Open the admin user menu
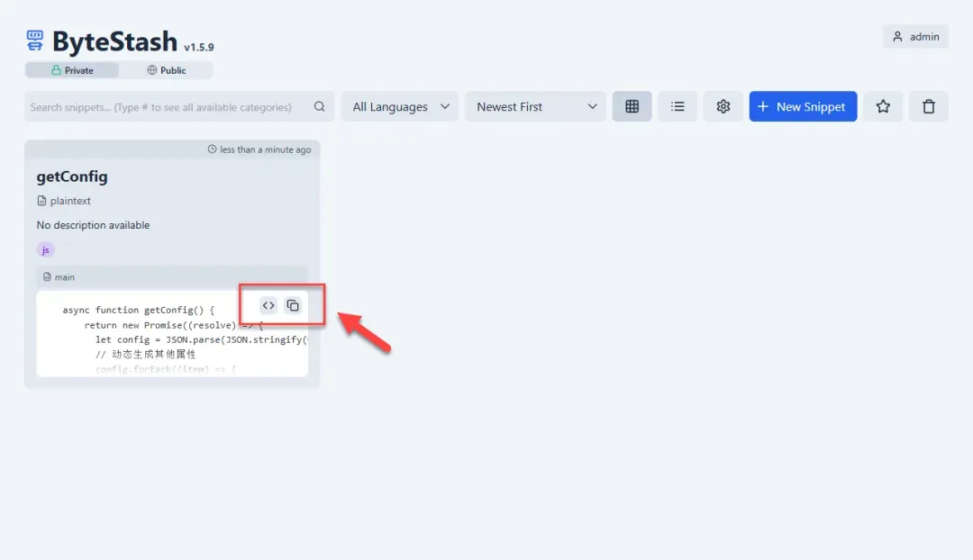Image resolution: width=973 pixels, height=560 pixels. [915, 37]
